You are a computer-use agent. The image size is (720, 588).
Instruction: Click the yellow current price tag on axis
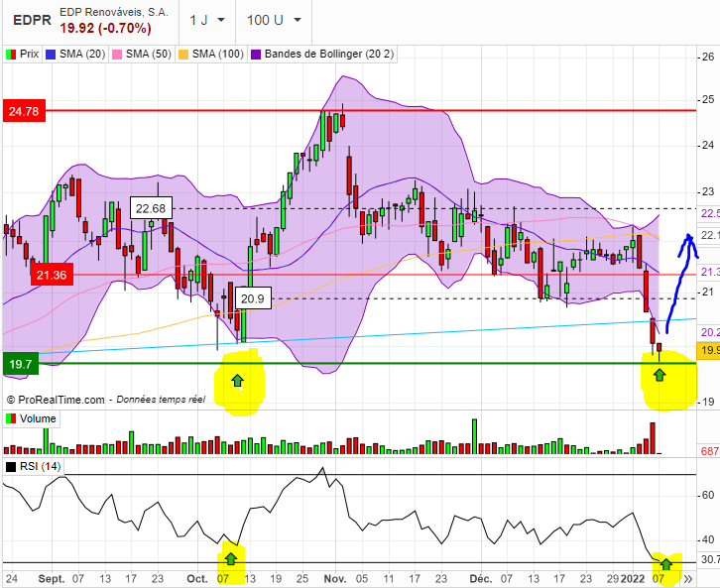[708, 350]
